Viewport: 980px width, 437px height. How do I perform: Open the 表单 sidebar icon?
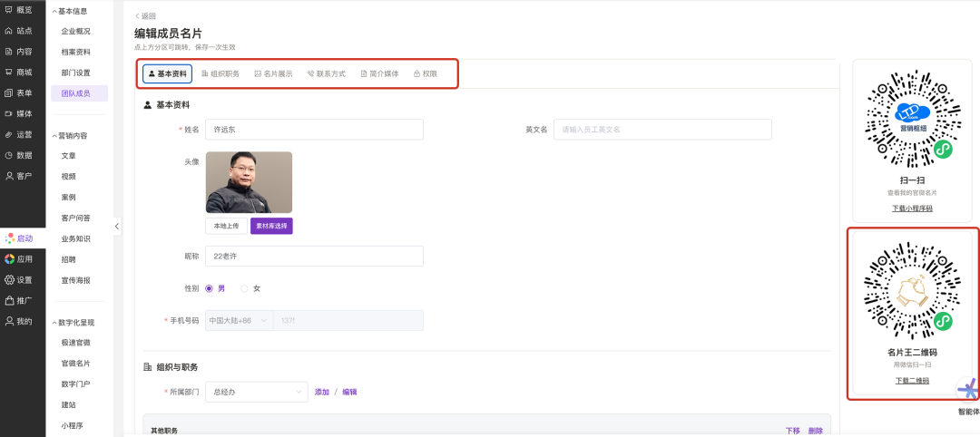click(x=9, y=93)
